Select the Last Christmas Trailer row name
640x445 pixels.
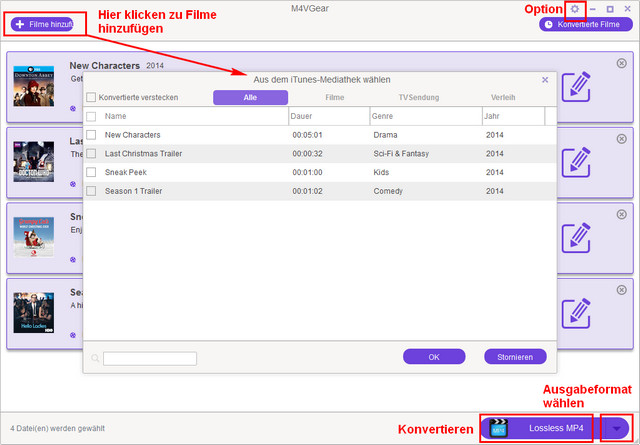pos(143,154)
